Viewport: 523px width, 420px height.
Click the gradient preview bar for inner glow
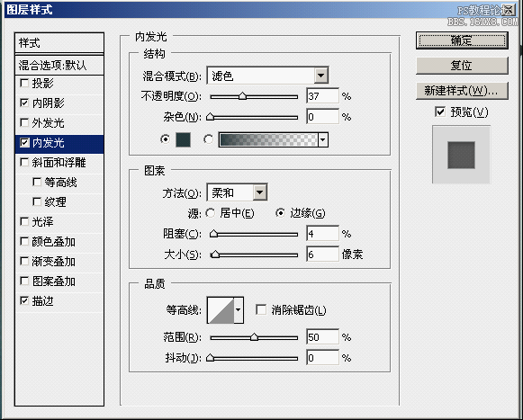[x=268, y=139]
